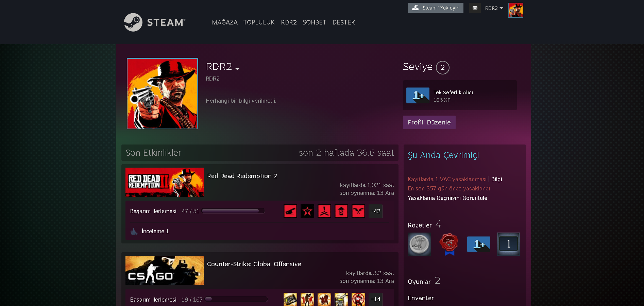Screen dimensions: 644x306
Task: Click the Seviye label
Action: click(418, 67)
